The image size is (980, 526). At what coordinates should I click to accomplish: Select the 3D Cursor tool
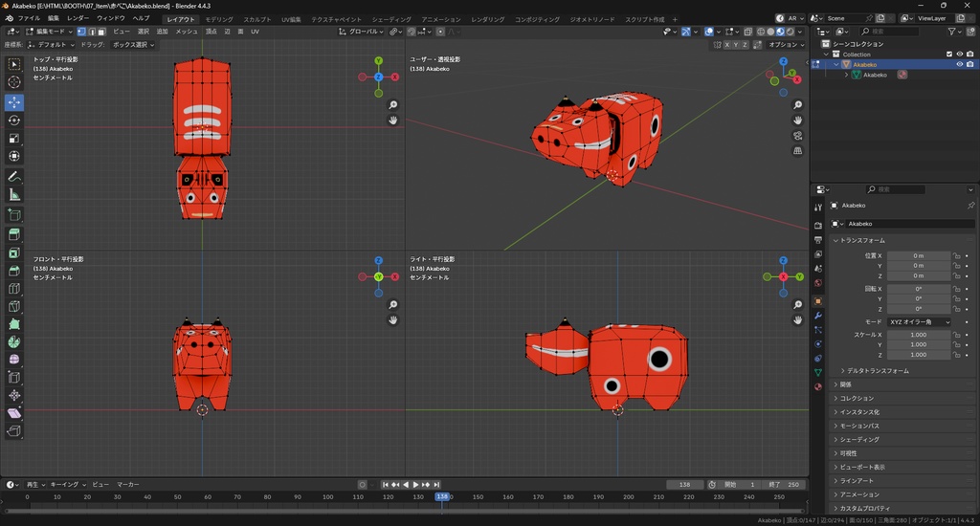14,82
